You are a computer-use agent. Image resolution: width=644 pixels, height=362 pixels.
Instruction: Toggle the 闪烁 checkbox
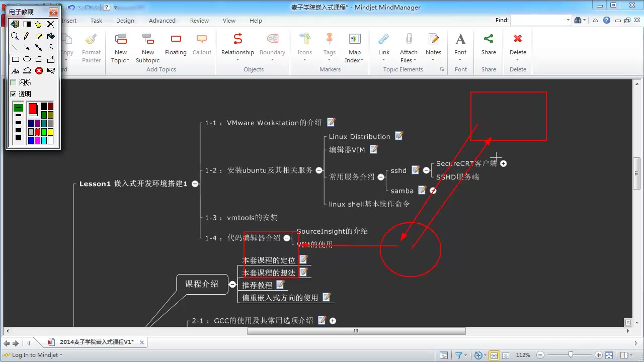tap(13, 82)
